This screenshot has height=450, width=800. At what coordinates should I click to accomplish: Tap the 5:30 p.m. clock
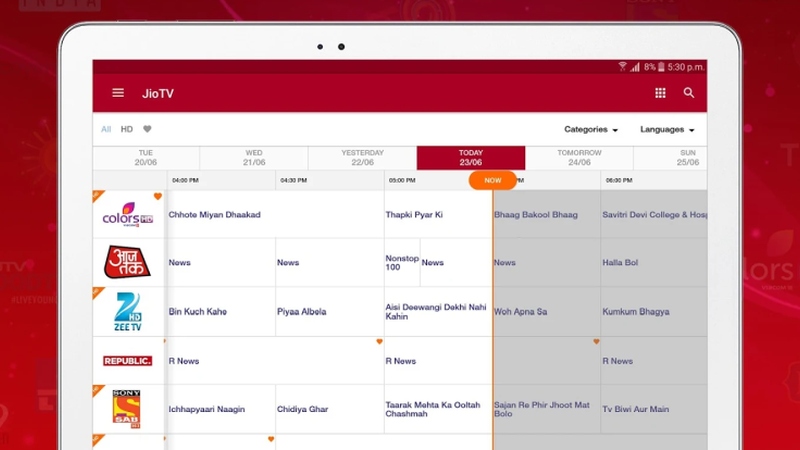pyautogui.click(x=686, y=67)
